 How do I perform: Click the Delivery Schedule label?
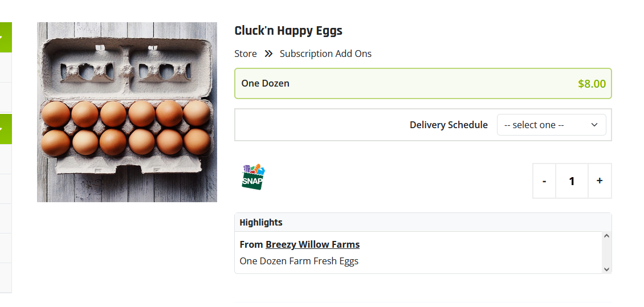449,125
